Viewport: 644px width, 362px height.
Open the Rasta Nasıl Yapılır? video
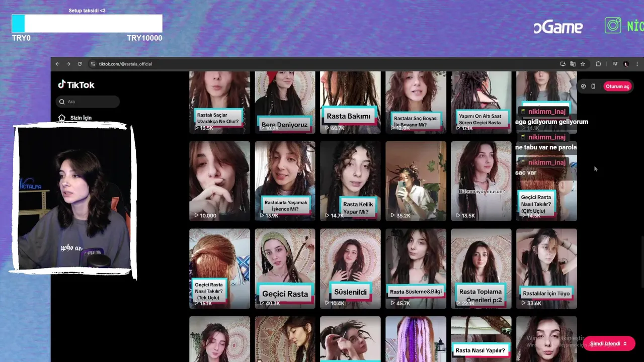481,339
